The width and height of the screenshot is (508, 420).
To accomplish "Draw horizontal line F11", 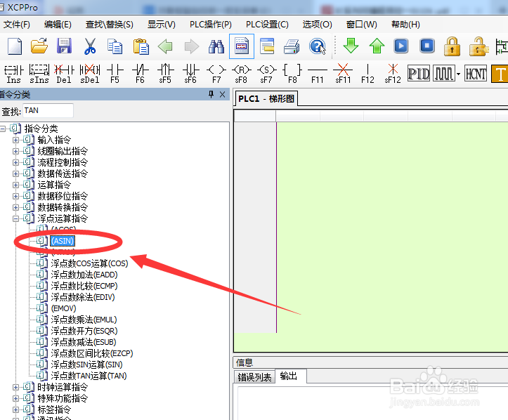I will pyautogui.click(x=318, y=74).
